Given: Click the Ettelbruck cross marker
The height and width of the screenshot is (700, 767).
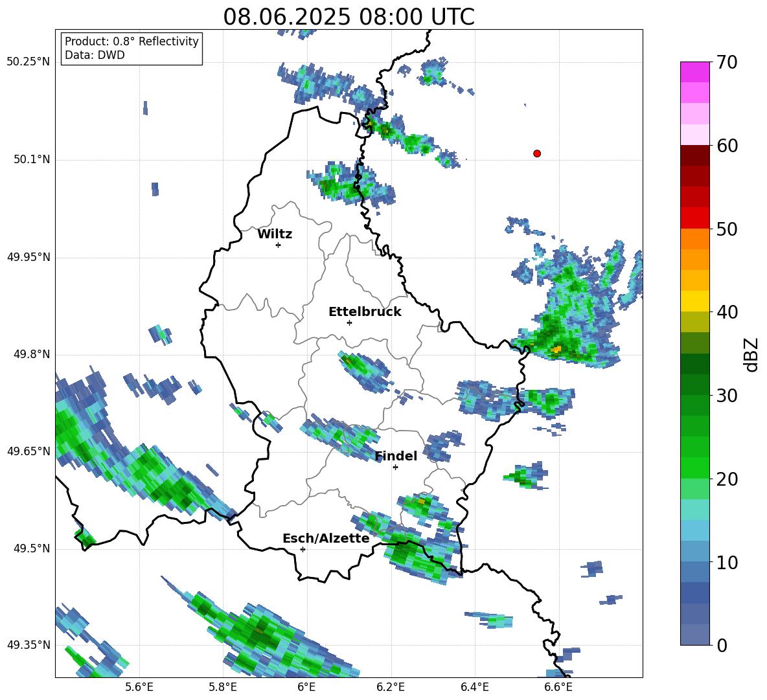Looking at the screenshot, I should 349,322.
